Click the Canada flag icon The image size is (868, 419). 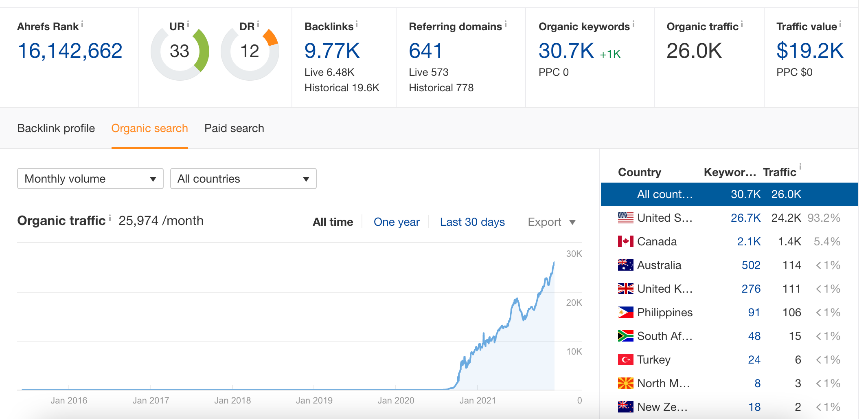625,241
